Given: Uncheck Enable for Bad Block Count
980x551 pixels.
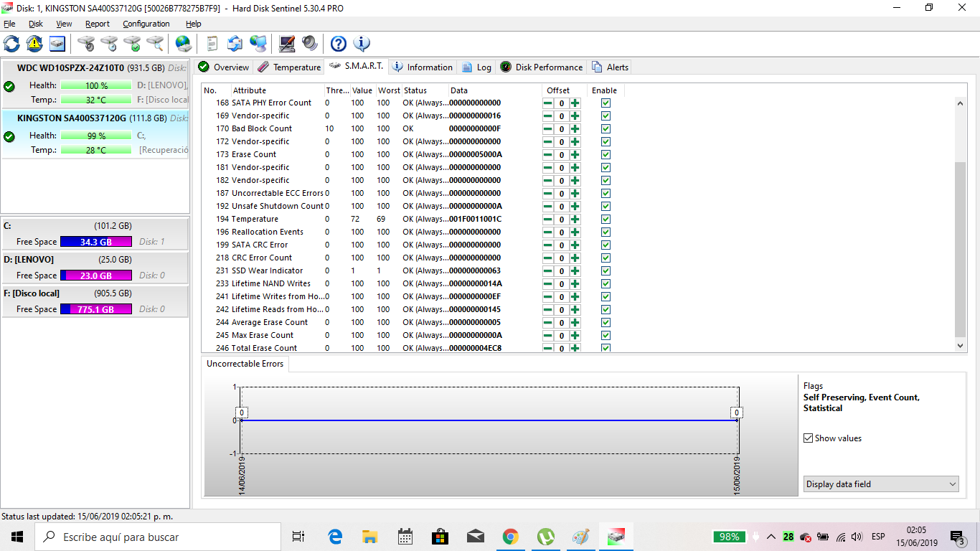Looking at the screenshot, I should point(606,128).
